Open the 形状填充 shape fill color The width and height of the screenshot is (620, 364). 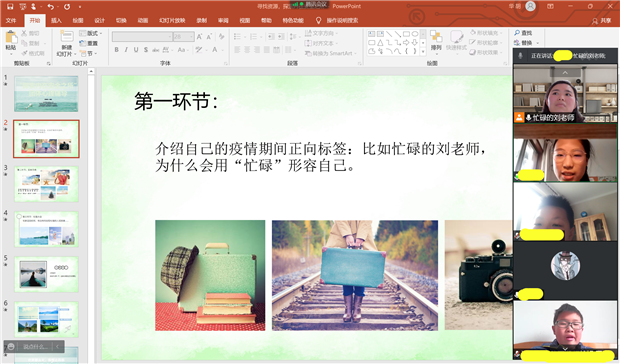[x=486, y=33]
